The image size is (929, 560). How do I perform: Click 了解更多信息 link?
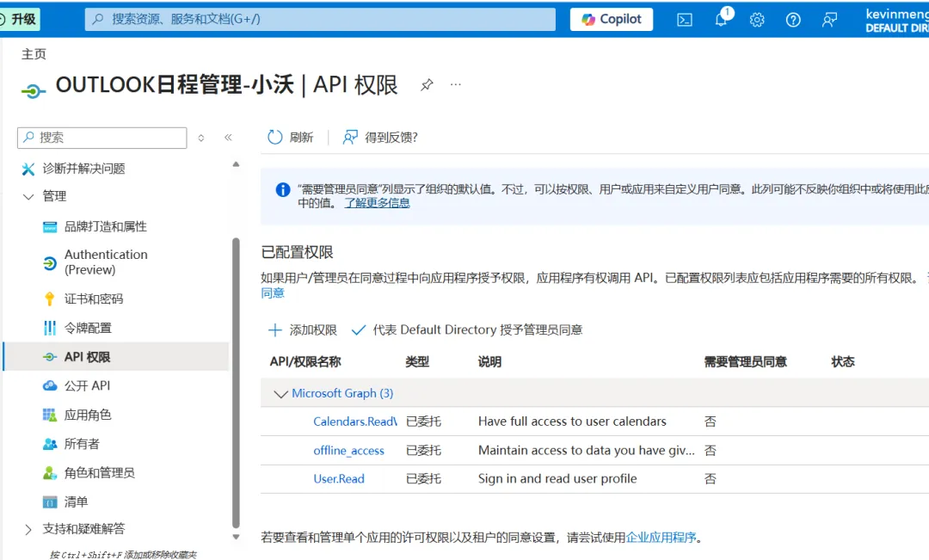pyautogui.click(x=377, y=203)
